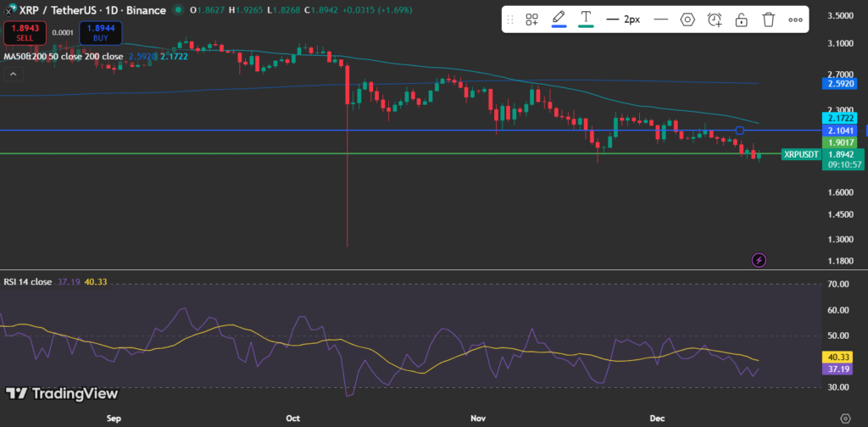Click the red SELL 1.8943 button
Screen dimensions: 868x427
click(25, 33)
